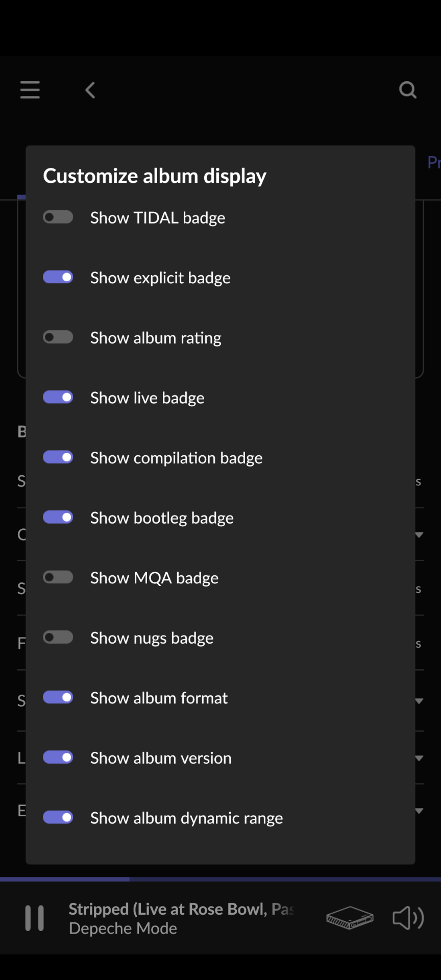The height and width of the screenshot is (980, 441).
Task: Disable Show album dynamic range
Action: coord(58,818)
